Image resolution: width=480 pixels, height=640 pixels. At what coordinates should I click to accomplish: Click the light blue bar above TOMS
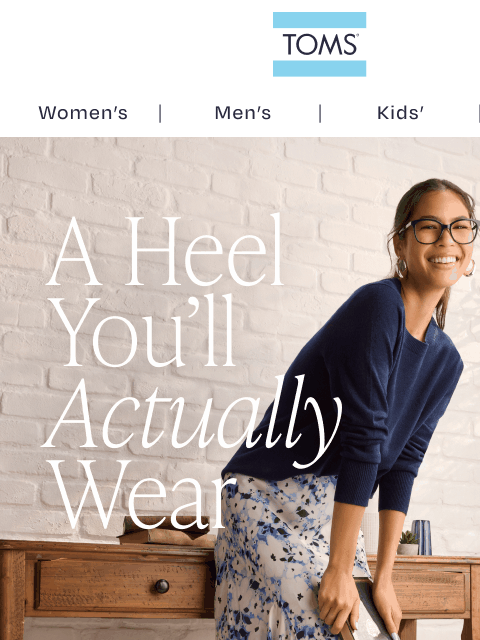point(319,20)
